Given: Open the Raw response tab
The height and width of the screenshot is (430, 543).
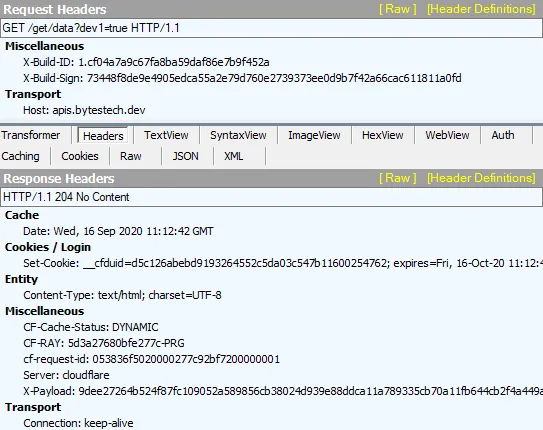Looking at the screenshot, I should click(131, 156).
